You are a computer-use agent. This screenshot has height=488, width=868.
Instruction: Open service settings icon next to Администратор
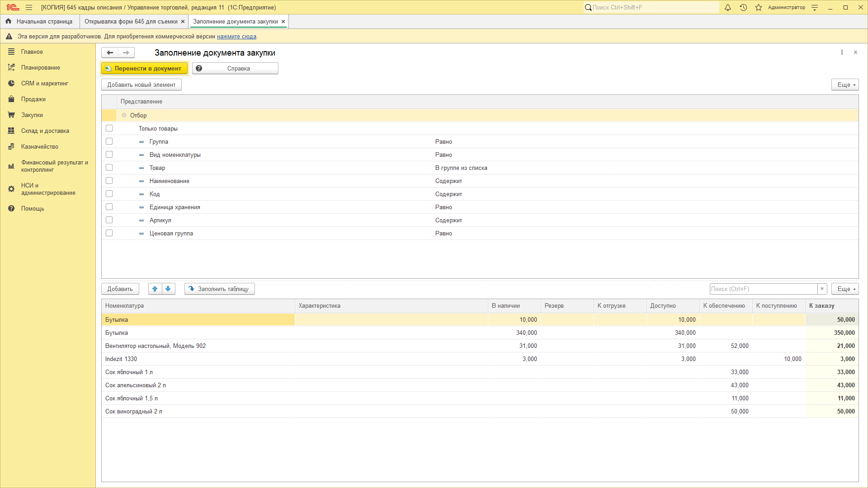(815, 7)
